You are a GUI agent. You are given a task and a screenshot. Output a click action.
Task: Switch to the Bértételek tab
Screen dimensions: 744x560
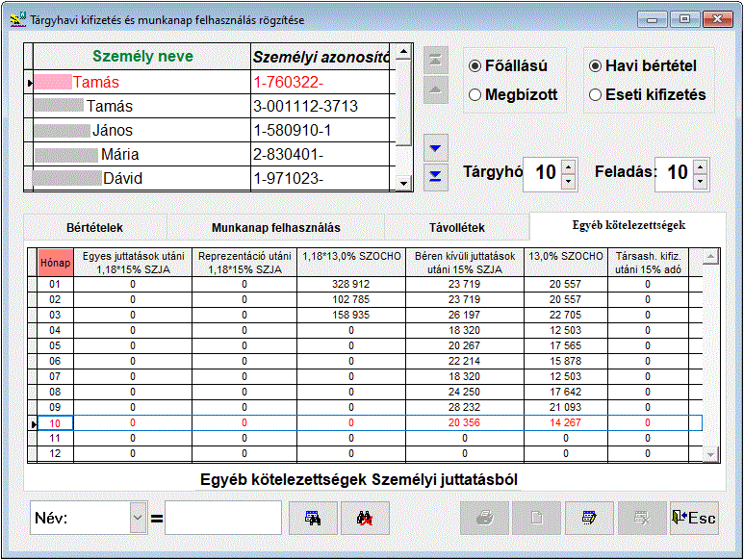[x=95, y=228]
